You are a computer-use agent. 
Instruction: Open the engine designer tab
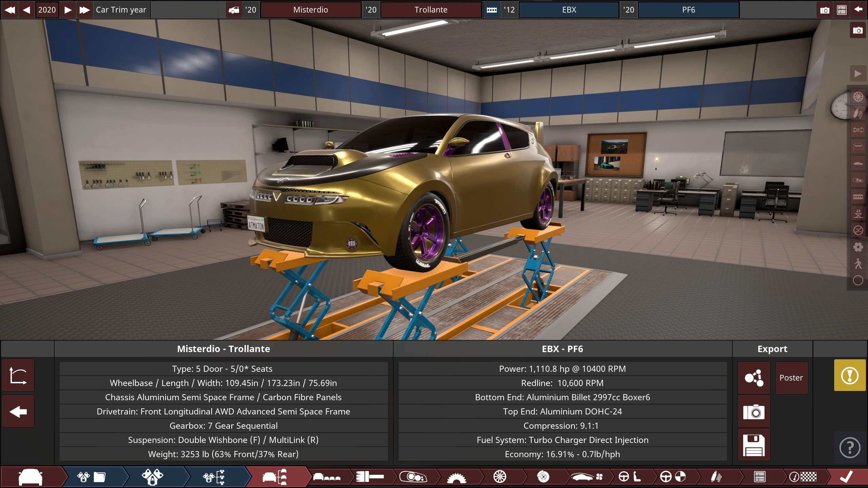point(153,477)
